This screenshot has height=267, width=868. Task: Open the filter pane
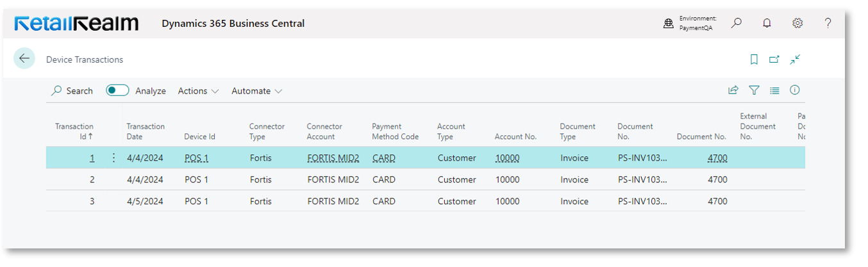click(754, 91)
